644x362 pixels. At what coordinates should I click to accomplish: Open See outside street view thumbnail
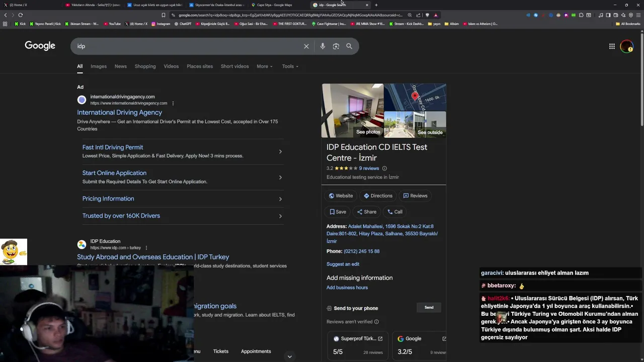pyautogui.click(x=415, y=125)
